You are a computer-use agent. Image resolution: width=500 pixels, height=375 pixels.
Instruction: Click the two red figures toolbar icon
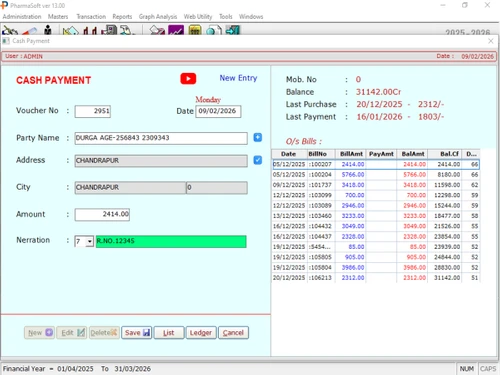[x=90, y=31]
